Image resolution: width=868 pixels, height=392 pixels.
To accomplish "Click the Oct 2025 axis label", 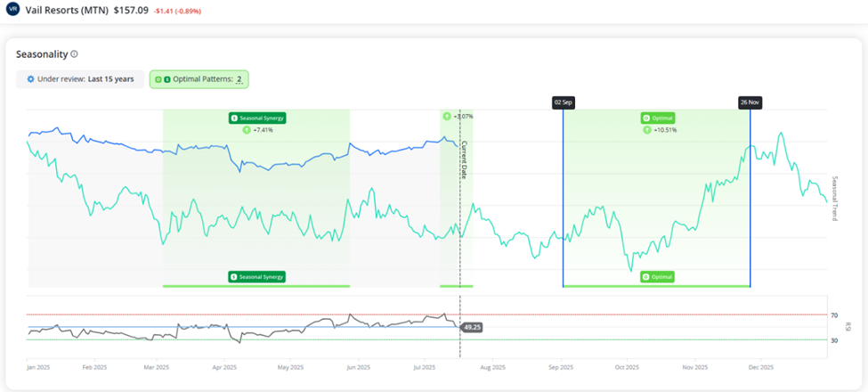I will [x=626, y=367].
